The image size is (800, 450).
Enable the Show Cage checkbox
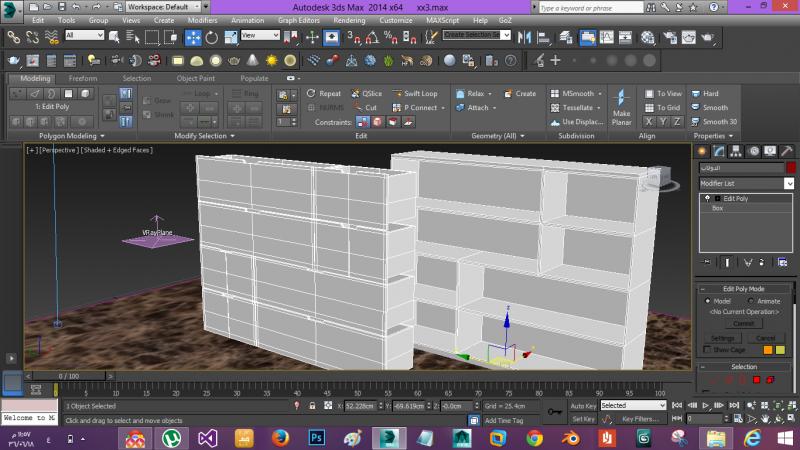pos(708,350)
